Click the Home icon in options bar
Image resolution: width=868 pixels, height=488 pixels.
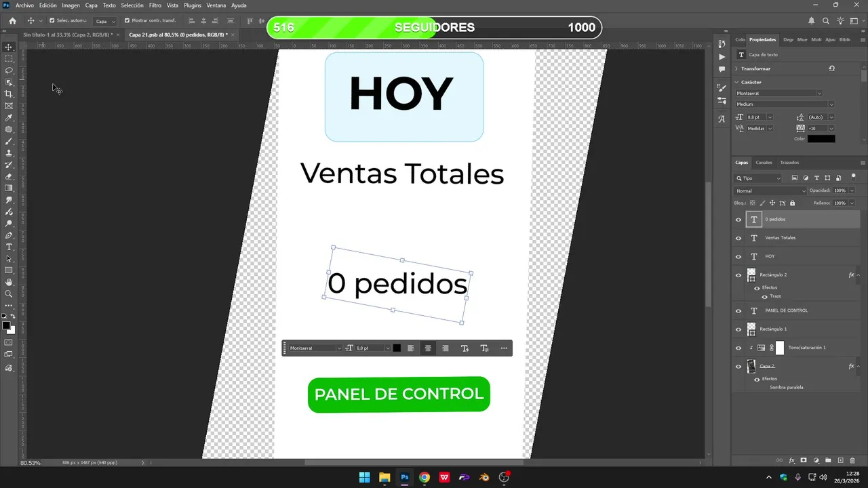point(12,20)
